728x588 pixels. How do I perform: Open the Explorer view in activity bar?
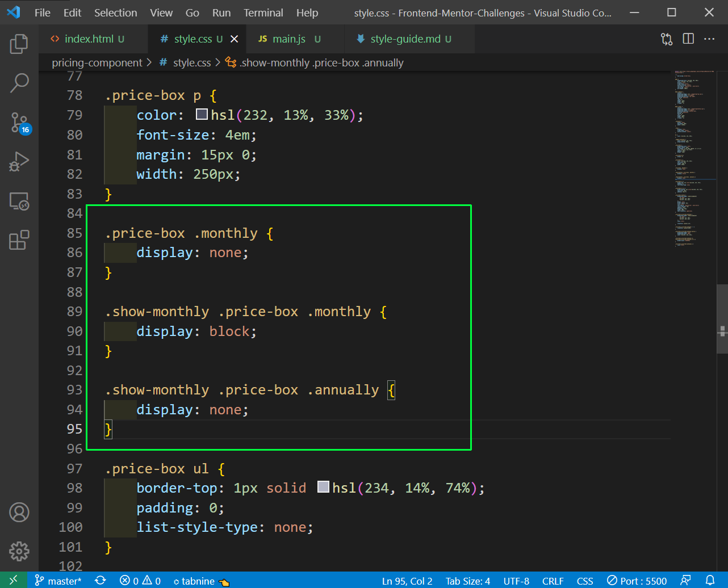pyautogui.click(x=19, y=44)
